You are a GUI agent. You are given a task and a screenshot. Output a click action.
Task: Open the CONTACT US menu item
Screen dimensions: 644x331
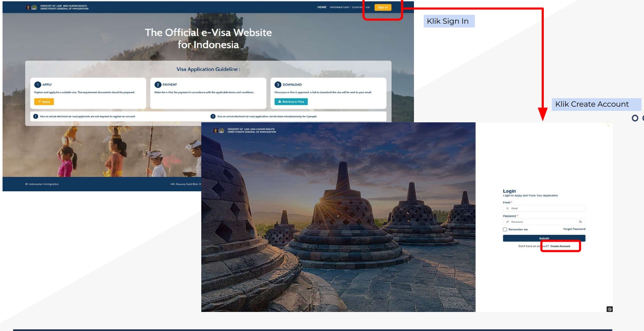pos(361,7)
